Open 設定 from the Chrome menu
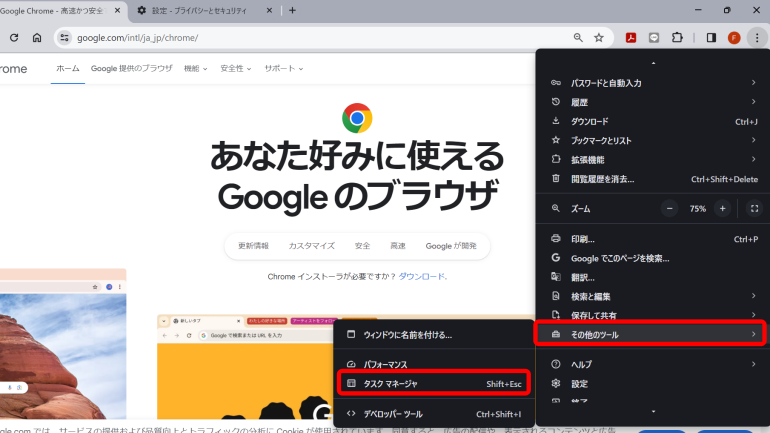This screenshot has width=770, height=433. pos(653,383)
